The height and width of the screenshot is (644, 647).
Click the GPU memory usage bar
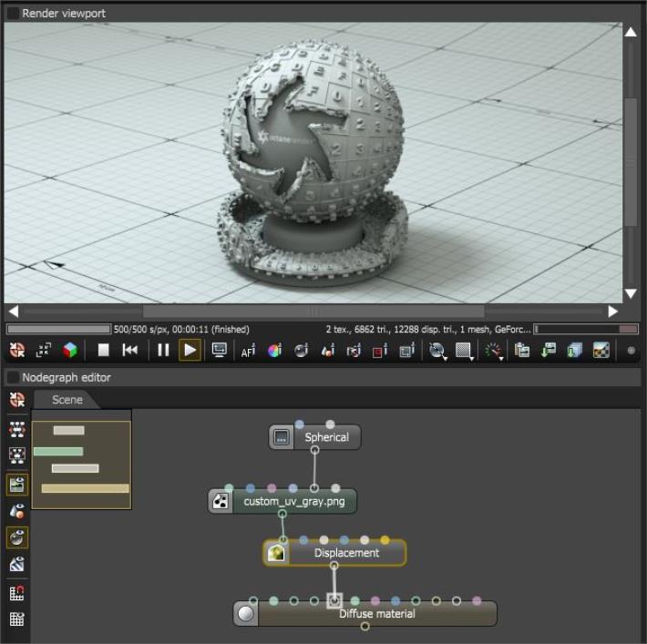(x=586, y=329)
